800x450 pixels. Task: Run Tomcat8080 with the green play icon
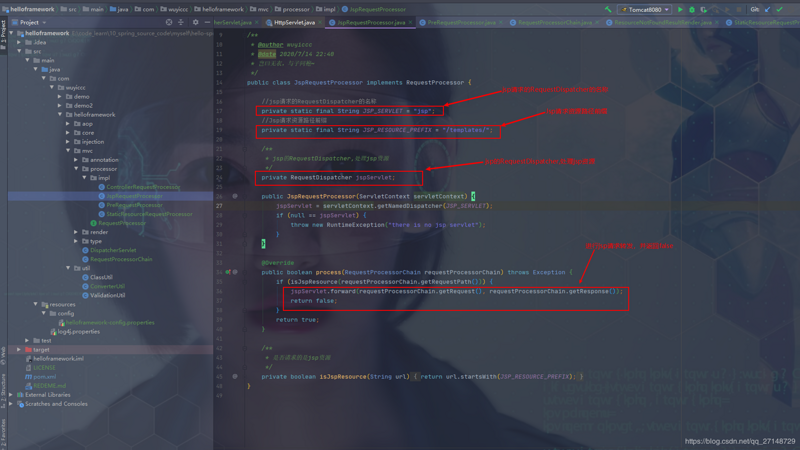[680, 9]
